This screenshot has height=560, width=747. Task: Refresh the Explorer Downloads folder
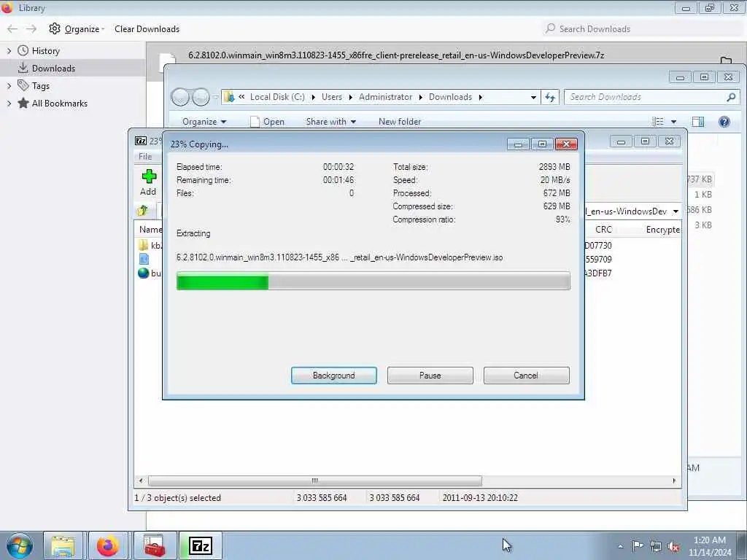(x=550, y=97)
